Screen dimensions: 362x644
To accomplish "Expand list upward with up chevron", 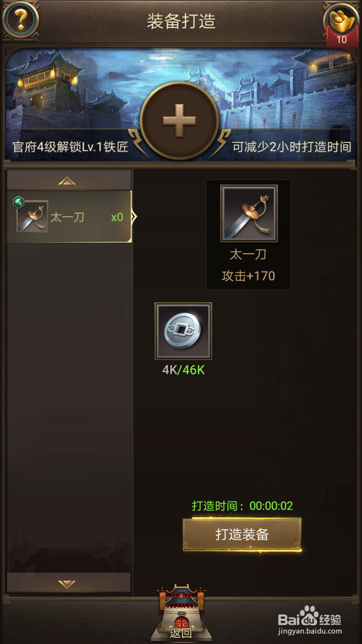I will pos(67,180).
